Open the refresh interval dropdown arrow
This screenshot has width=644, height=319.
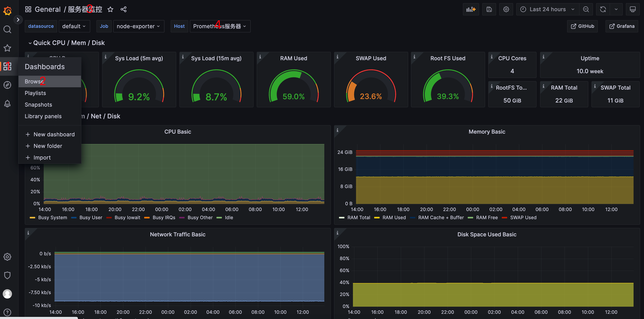click(x=616, y=9)
